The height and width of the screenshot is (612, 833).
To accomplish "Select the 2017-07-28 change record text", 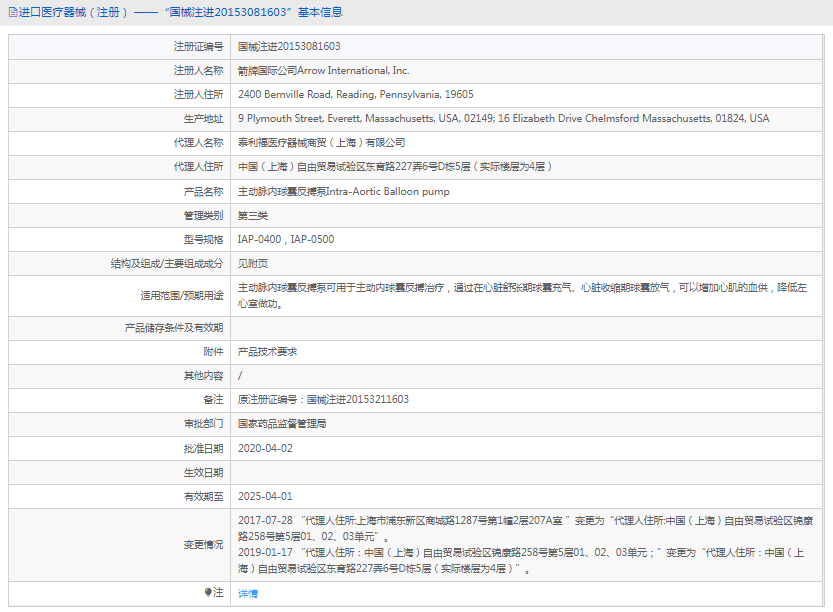I will coord(525,528).
